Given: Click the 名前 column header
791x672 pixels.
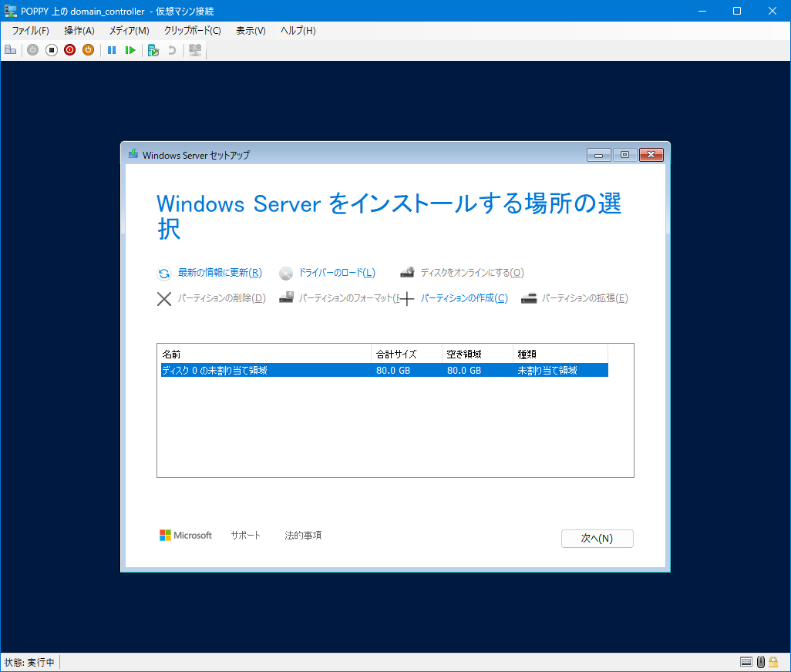Looking at the screenshot, I should pos(266,354).
